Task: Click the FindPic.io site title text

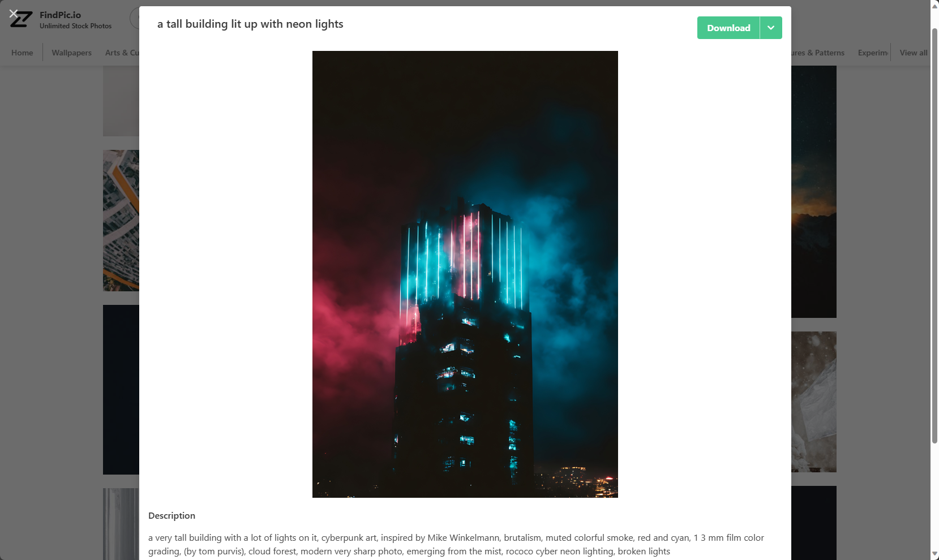Action: pyautogui.click(x=60, y=15)
